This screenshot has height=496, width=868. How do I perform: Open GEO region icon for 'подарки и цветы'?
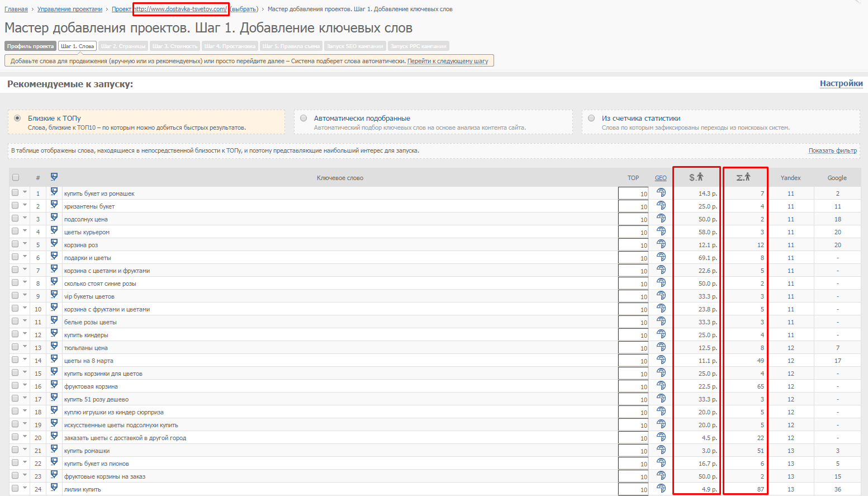[x=661, y=257]
